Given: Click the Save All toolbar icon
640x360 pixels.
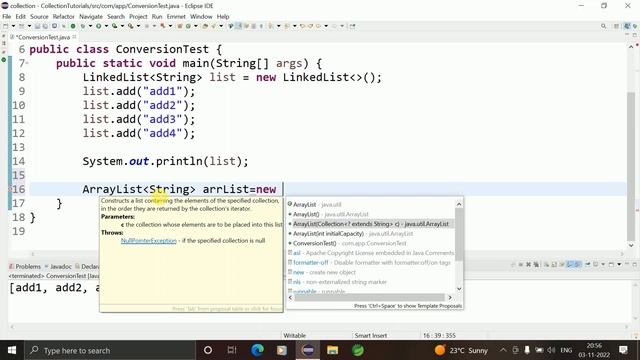Looking at the screenshot, I should pos(45,26).
